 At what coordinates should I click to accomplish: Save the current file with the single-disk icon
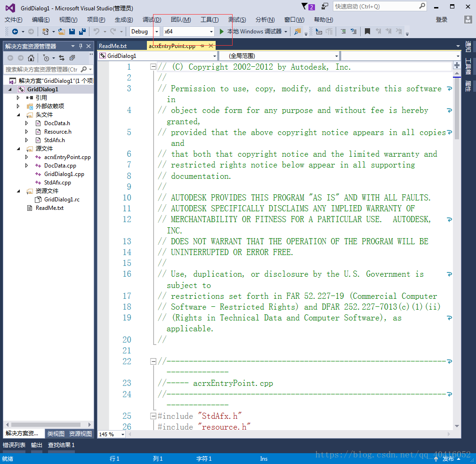72,32
